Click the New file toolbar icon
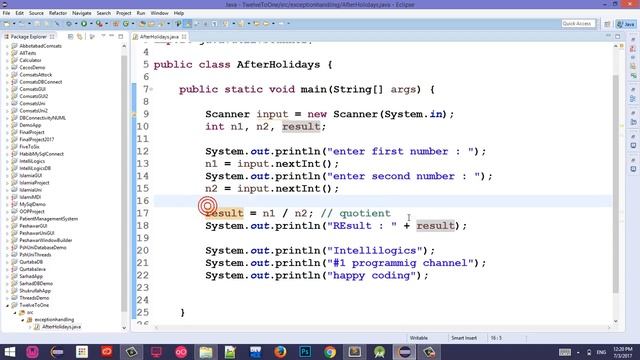 (x=7, y=24)
